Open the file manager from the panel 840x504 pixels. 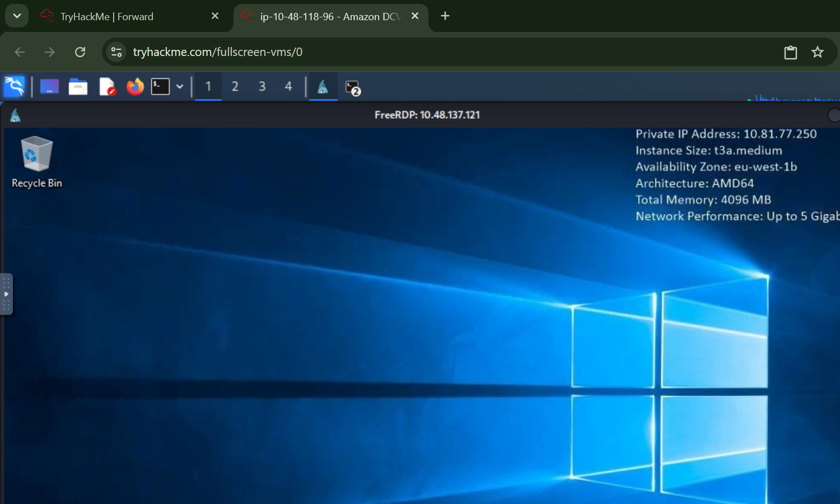pos(78,87)
